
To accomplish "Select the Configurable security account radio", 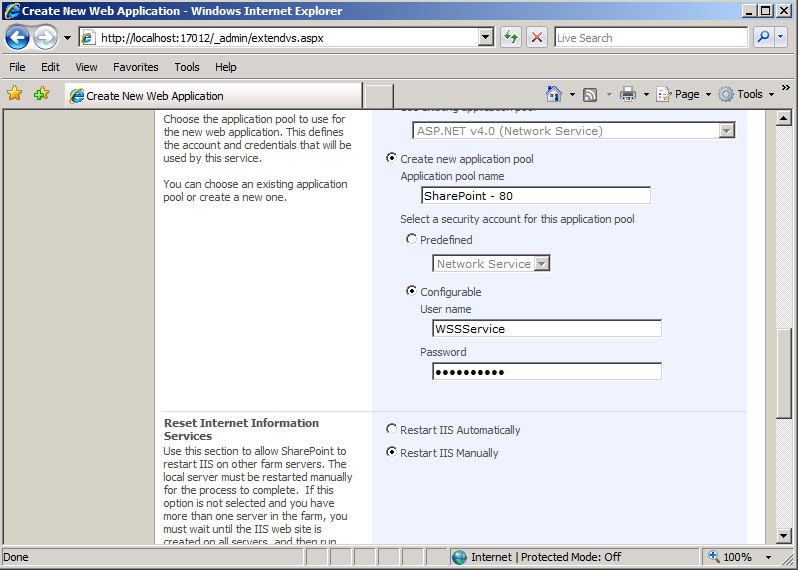I will [411, 291].
